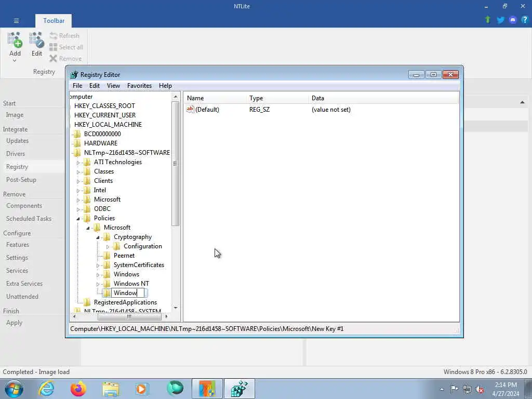This screenshot has width=532, height=399.
Task: Open the View menu in Registry Editor
Action: coord(113,86)
